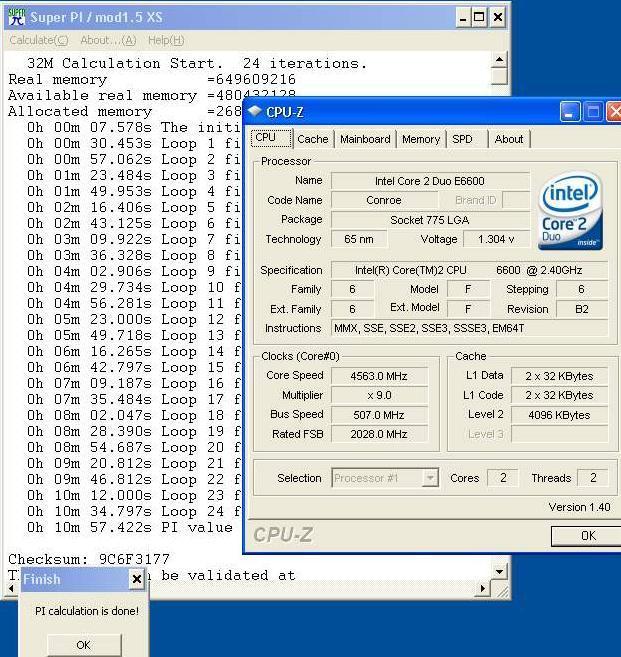Click the Cores count value

503,478
